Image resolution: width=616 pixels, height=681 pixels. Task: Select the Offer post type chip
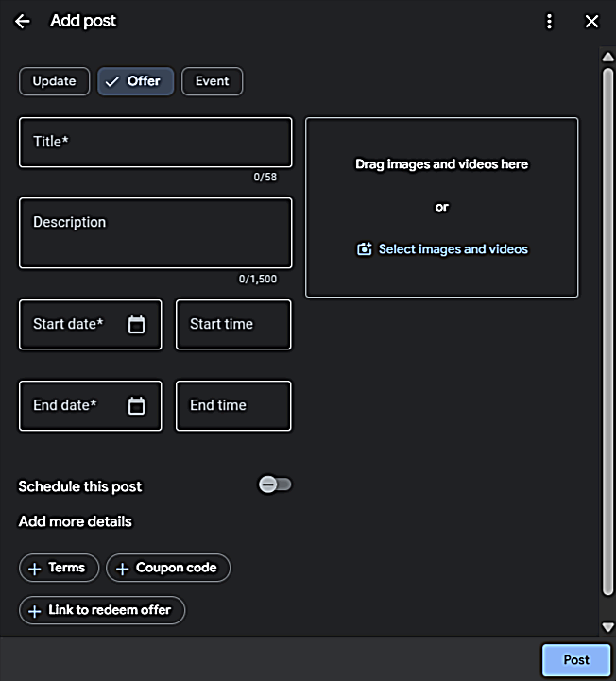[135, 81]
